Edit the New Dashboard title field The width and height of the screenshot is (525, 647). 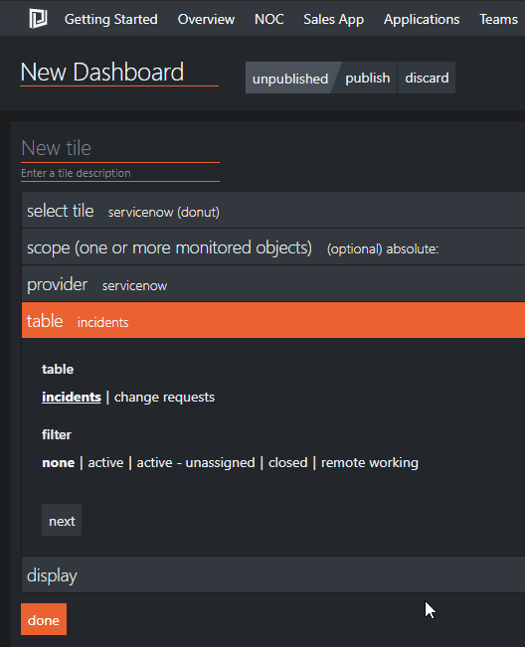[x=119, y=73]
